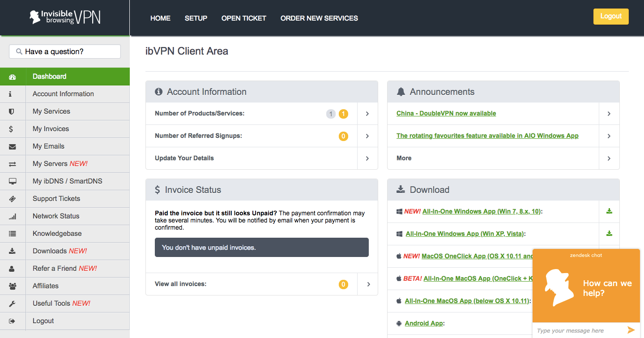Viewport: 644px width, 338px height.
Task: Click the monitor icon for My ibDNS
Action: coord(13,181)
